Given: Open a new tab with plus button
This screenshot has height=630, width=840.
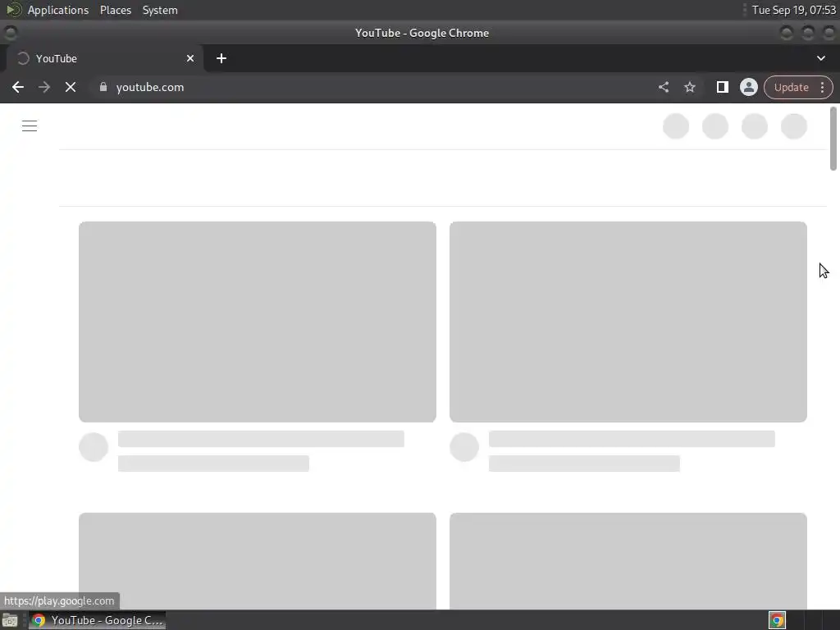Looking at the screenshot, I should pos(221,58).
